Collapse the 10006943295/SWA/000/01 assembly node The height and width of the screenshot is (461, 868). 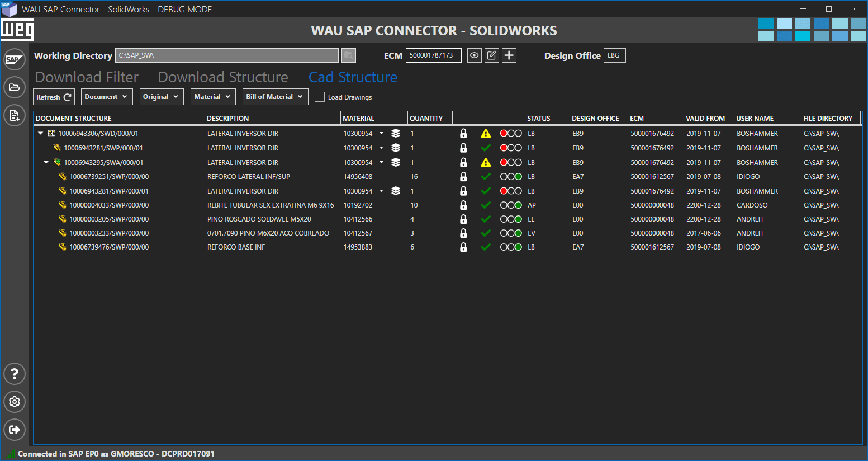tap(46, 162)
